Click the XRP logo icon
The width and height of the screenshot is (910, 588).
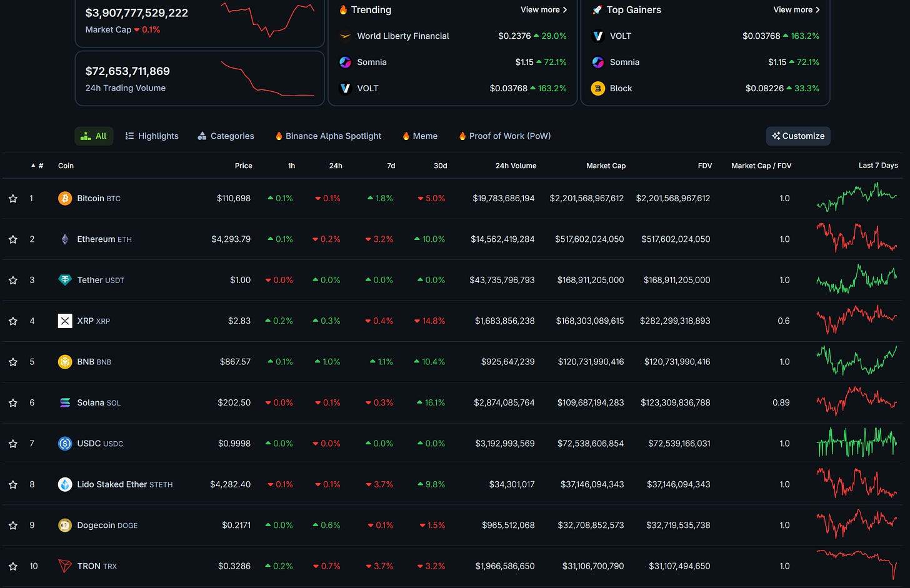[x=65, y=321]
